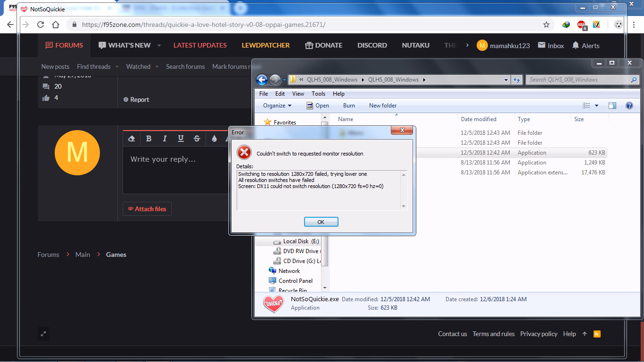Click the scroll-down arrow in the Error details box
644x362 pixels.
pos(404,206)
